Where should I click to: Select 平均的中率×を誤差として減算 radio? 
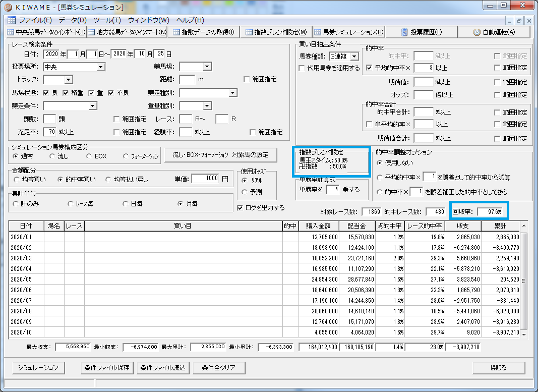point(379,177)
